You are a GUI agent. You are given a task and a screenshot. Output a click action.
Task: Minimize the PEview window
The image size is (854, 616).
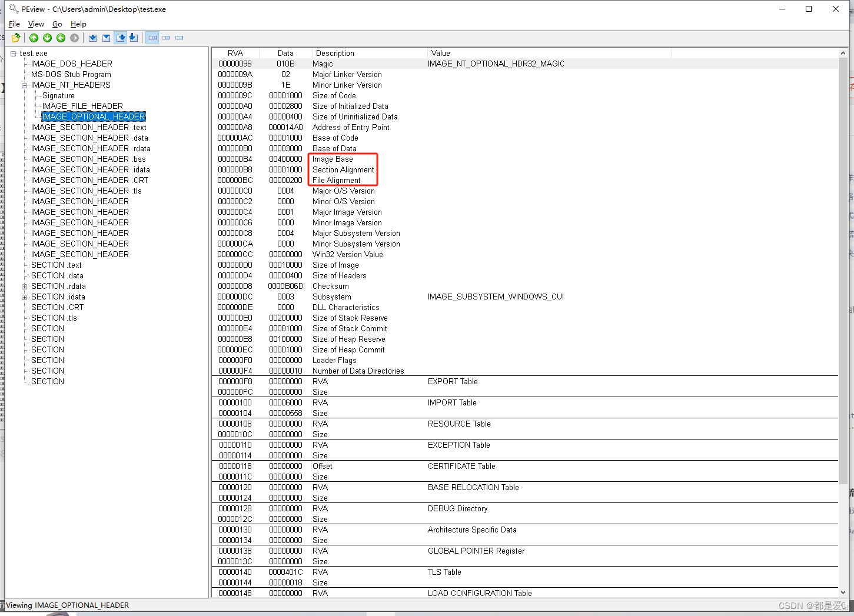782,9
